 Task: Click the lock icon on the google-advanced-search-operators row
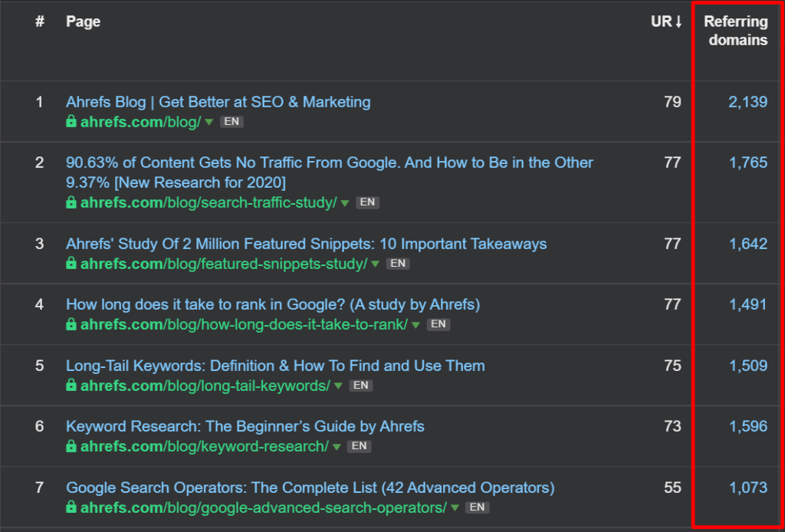click(71, 507)
